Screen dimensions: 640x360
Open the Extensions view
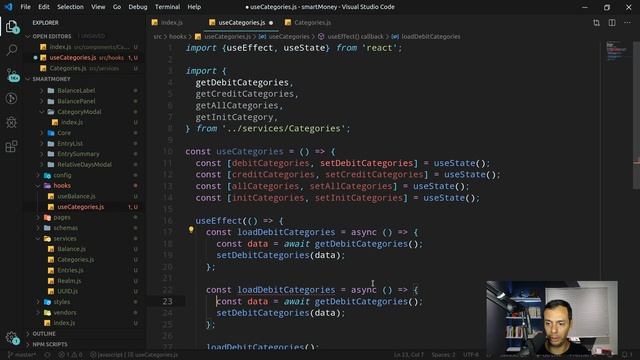[x=11, y=146]
